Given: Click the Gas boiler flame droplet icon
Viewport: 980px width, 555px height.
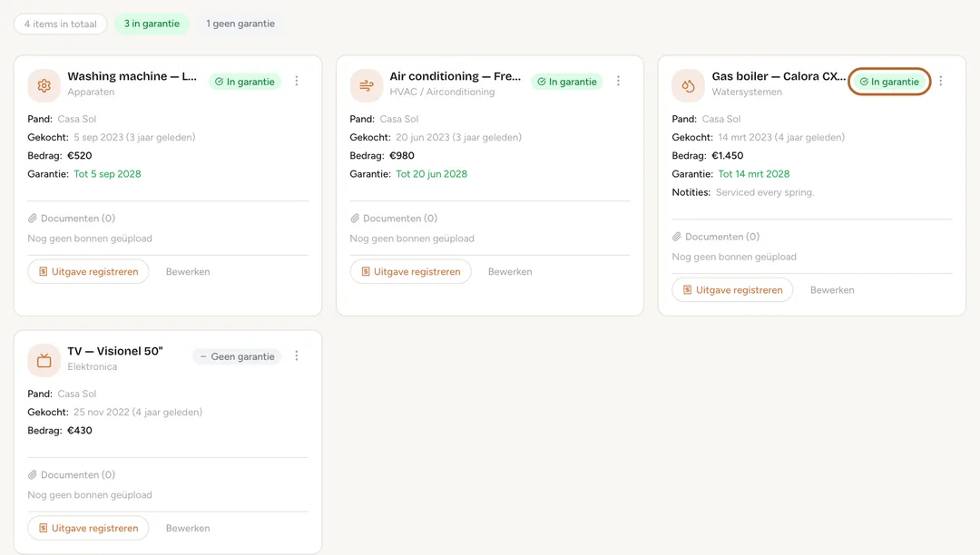Looking at the screenshot, I should pyautogui.click(x=688, y=85).
